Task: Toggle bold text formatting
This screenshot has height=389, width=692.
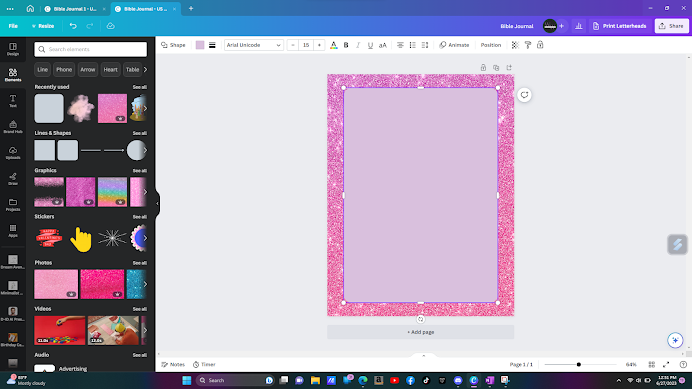Action: click(346, 45)
